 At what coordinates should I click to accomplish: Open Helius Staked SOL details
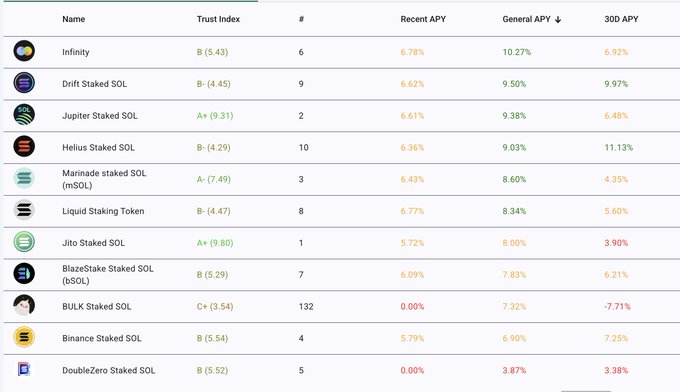tap(98, 147)
